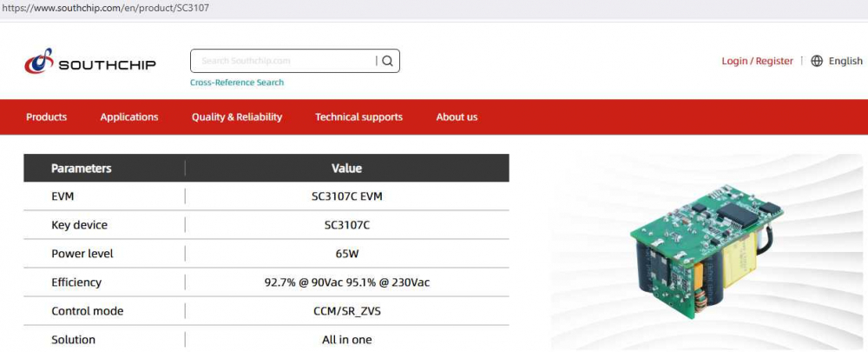Focus the Search Southchip.com input field

click(282, 61)
